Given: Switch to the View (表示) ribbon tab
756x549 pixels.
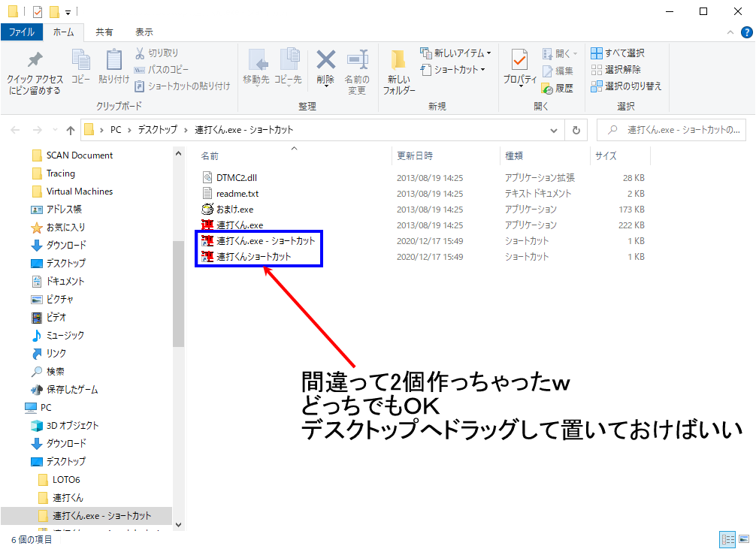Looking at the screenshot, I should pyautogui.click(x=144, y=32).
